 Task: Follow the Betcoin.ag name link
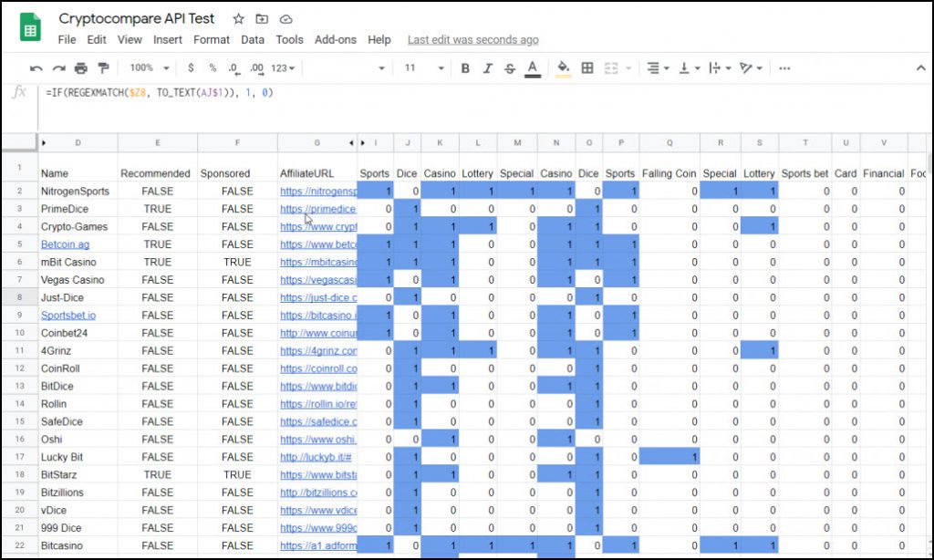click(65, 244)
